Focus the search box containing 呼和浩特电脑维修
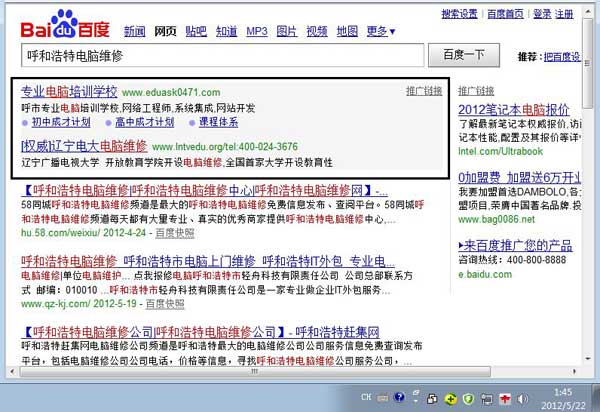 click(x=223, y=55)
